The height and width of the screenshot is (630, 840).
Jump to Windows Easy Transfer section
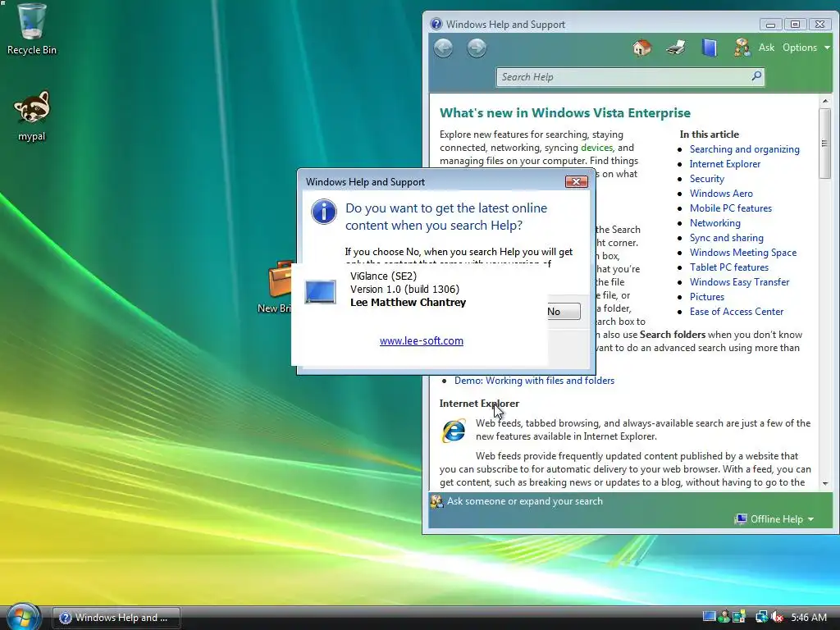(x=739, y=282)
